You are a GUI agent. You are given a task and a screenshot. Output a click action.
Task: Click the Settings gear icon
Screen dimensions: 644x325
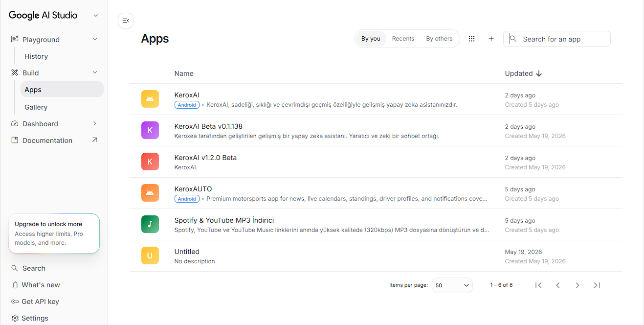click(15, 318)
